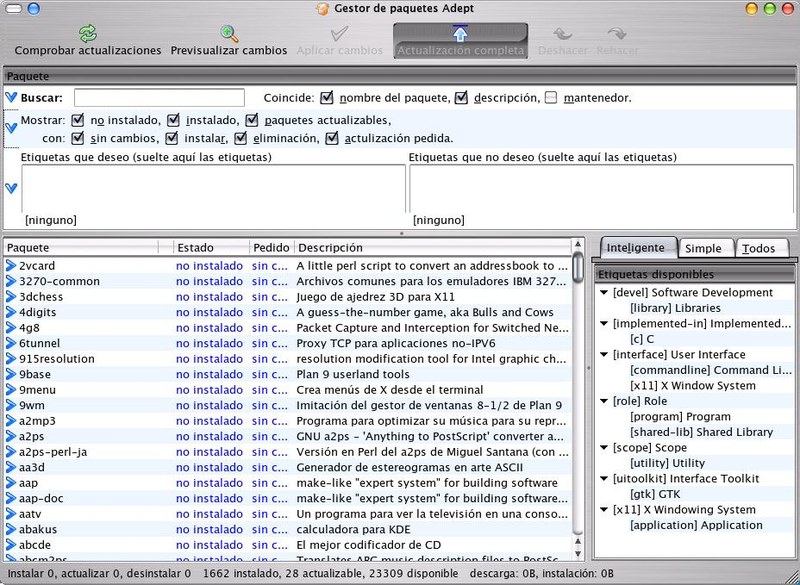Click the arrow icon beside aatv

(x=11, y=514)
